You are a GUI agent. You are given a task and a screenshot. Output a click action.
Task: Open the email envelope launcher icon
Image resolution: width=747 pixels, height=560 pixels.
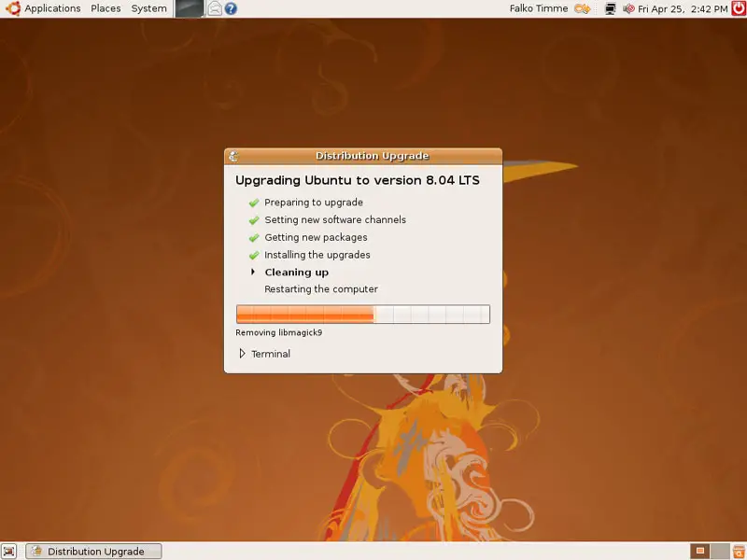215,8
